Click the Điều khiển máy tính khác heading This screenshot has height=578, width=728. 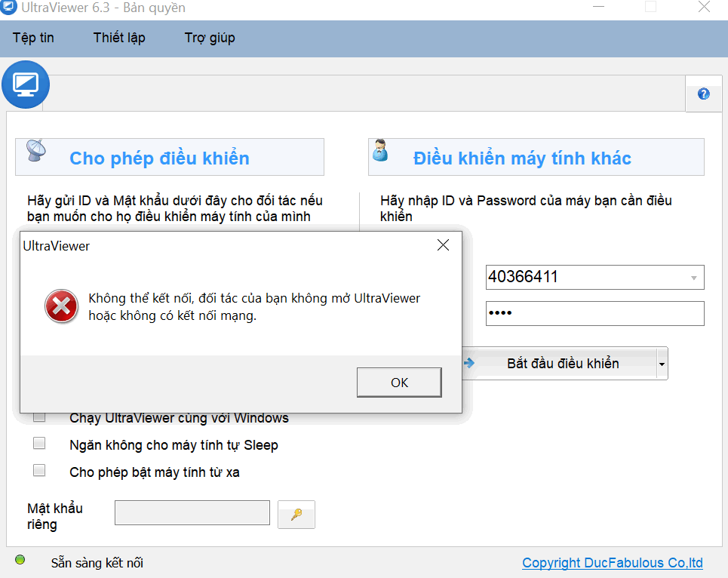[x=522, y=158]
